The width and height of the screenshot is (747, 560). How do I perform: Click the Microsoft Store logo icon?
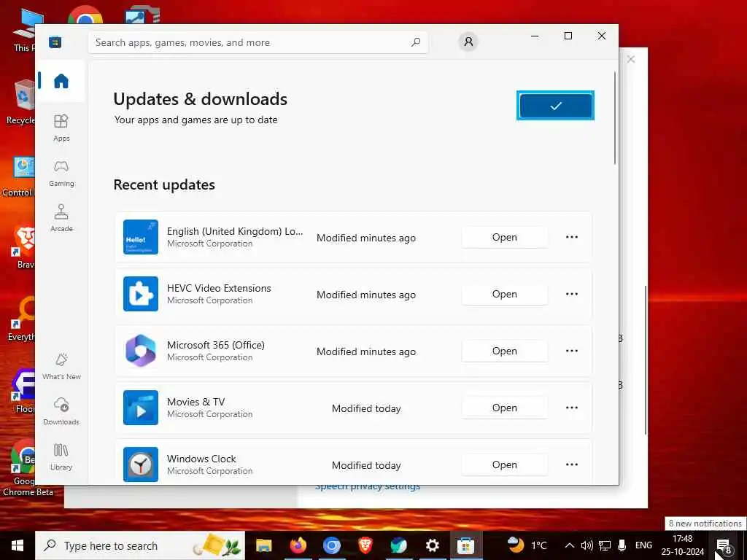click(55, 42)
